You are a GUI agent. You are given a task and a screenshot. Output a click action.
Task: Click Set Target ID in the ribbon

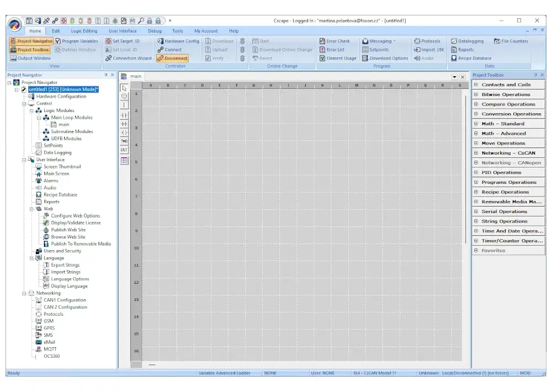(x=123, y=41)
